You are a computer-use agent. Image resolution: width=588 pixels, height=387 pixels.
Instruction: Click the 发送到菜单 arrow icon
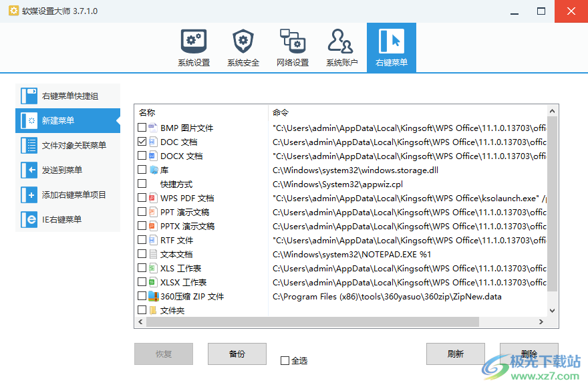[29, 170]
